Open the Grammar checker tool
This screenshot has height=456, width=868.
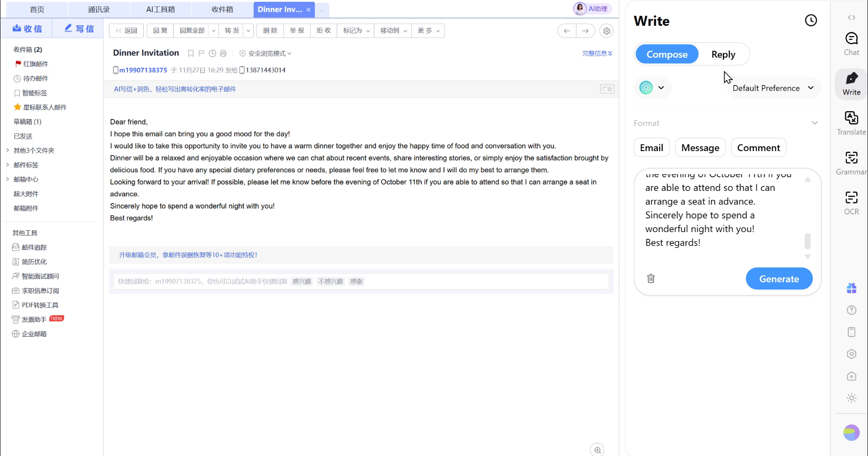pos(851,163)
